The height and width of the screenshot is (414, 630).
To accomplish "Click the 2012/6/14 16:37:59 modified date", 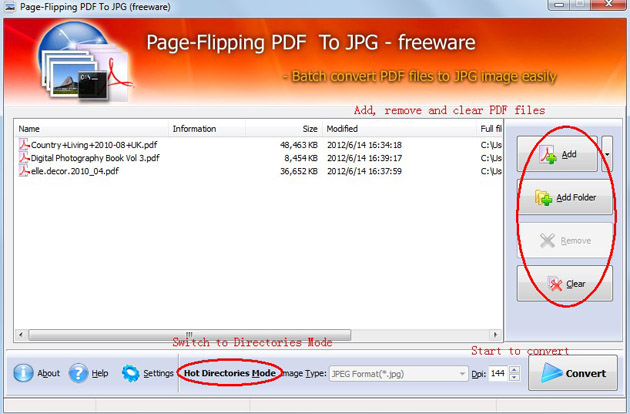I will click(364, 171).
